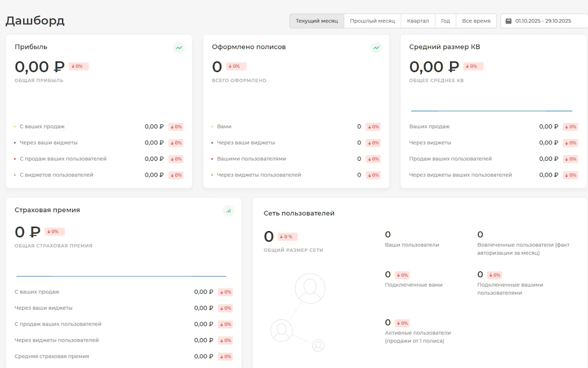Select the Текущий месяц period
This screenshot has height=368, width=588.
tap(316, 21)
